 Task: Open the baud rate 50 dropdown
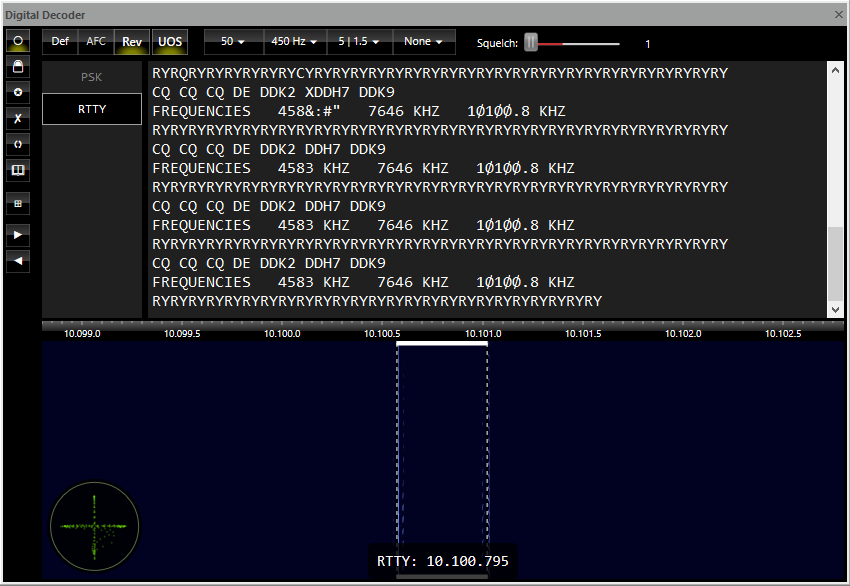point(233,42)
